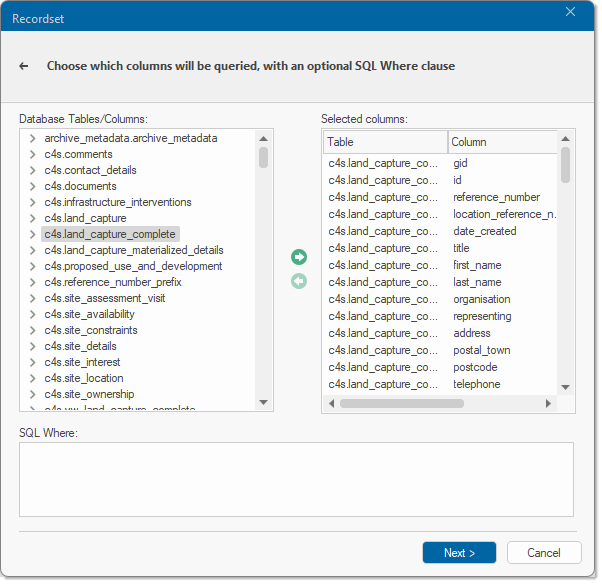The image size is (602, 584).
Task: Expand c4s.site_ownership table node
Action: click(x=33, y=394)
